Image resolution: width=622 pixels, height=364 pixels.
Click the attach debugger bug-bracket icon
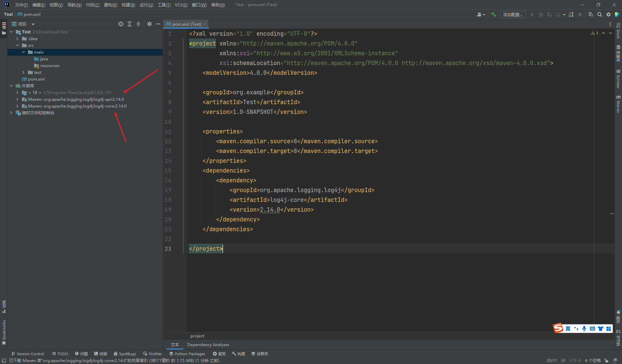pyautogui.click(x=571, y=14)
